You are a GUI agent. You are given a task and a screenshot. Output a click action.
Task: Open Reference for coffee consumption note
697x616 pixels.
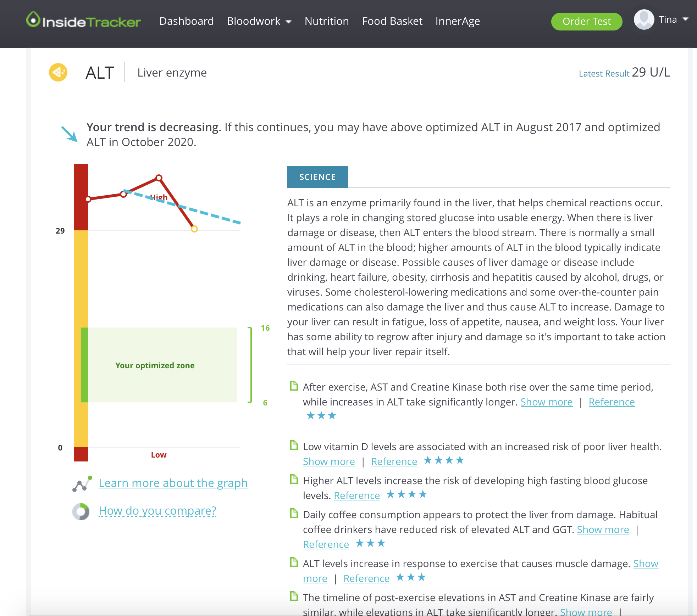click(326, 544)
